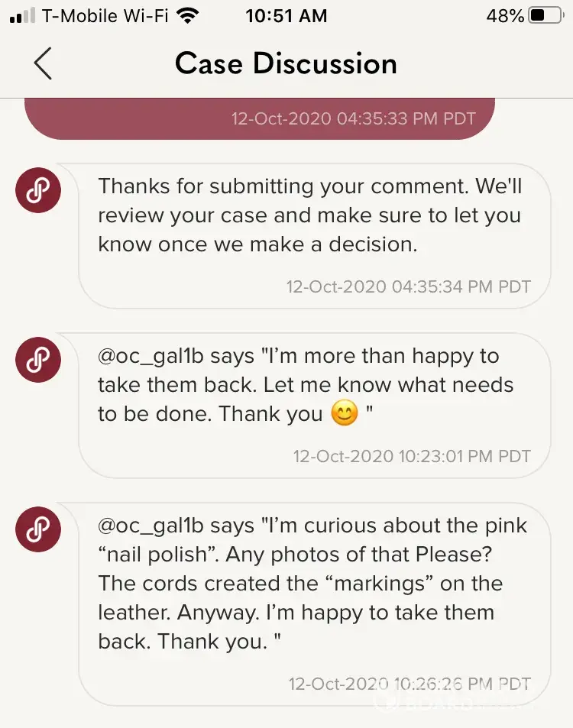573x728 pixels.
Task: Tap the 10:26:26 PM PDT timestamp
Action: [x=410, y=684]
